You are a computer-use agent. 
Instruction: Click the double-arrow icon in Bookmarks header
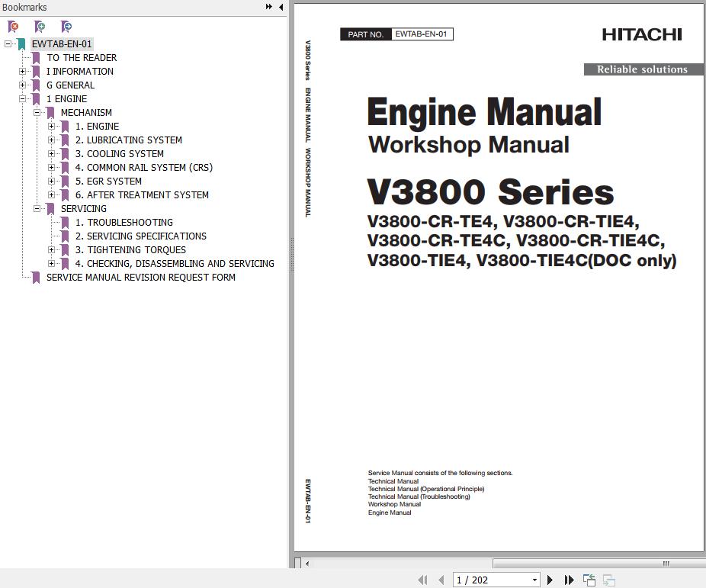click(269, 7)
